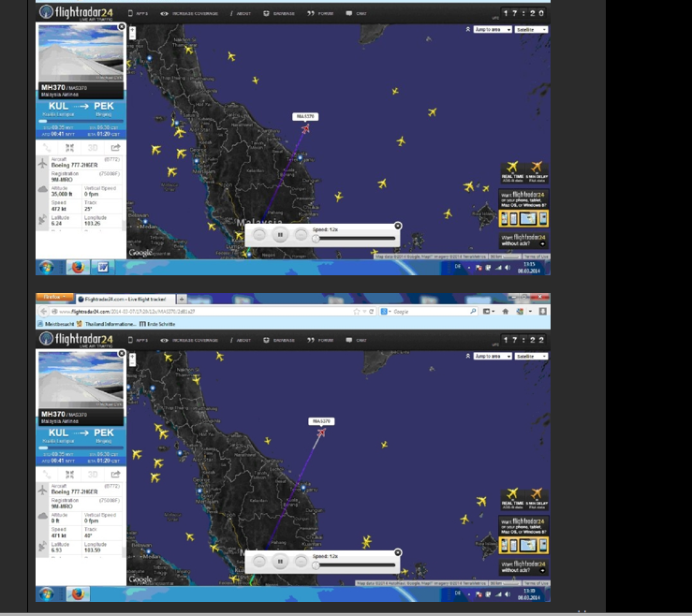Click the flightradar24 logo in the 17:22 view
Image resolution: width=692 pixels, height=616 pixels.
pos(76,339)
